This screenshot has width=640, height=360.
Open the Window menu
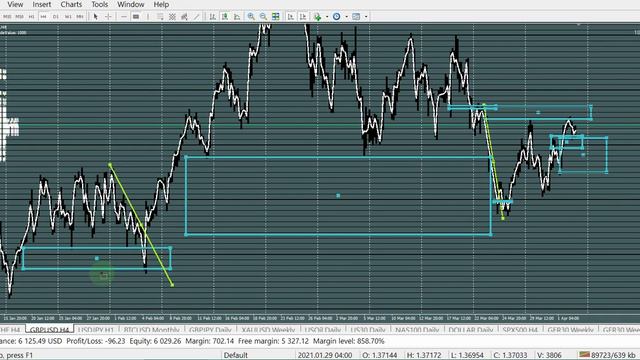point(131,4)
